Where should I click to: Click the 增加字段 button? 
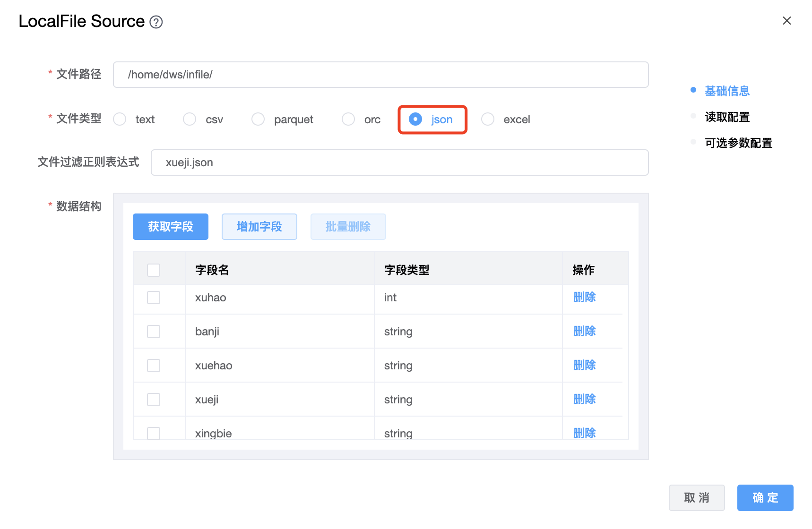pos(259,227)
